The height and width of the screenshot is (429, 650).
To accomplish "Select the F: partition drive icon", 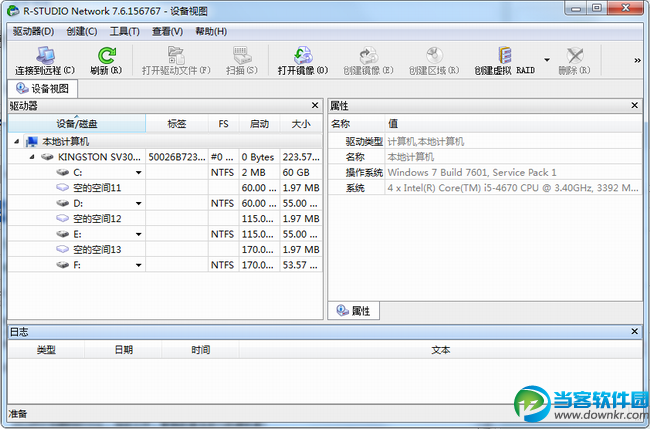I will click(63, 264).
